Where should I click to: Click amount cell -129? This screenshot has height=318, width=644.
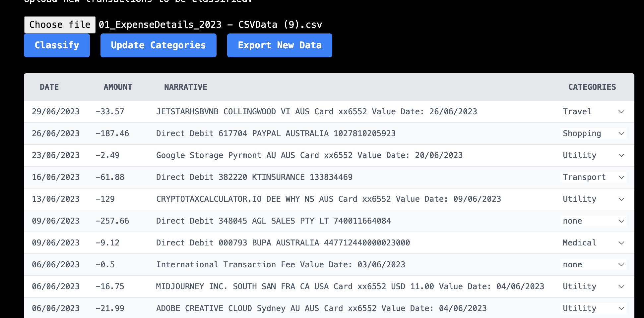pos(105,199)
